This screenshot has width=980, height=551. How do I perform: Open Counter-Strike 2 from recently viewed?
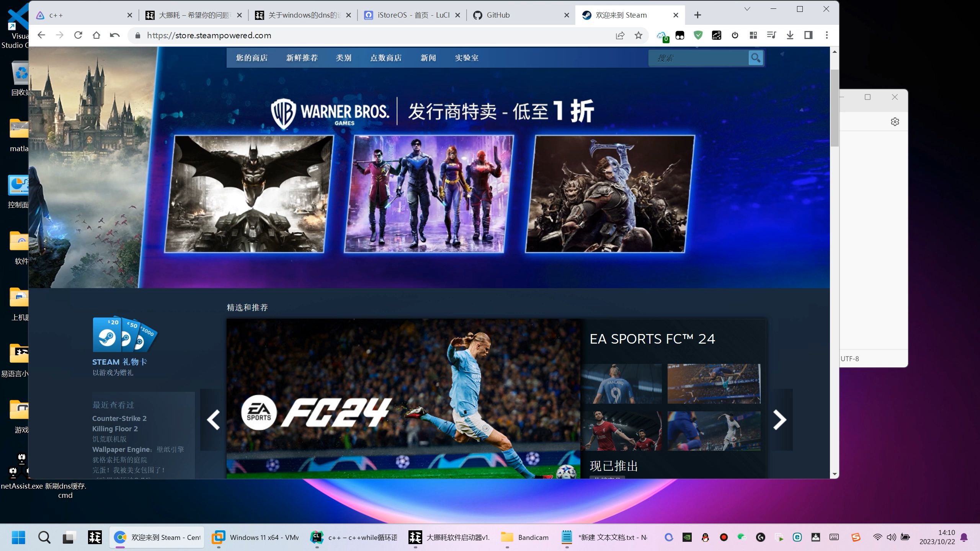[119, 418]
